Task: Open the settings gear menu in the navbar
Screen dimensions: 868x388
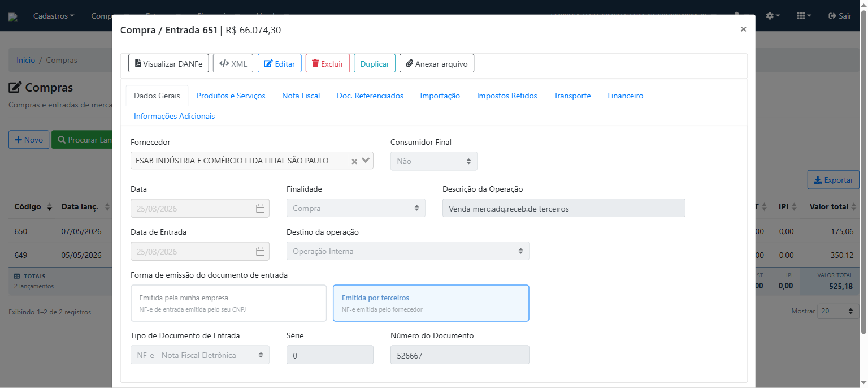Action: [x=772, y=16]
